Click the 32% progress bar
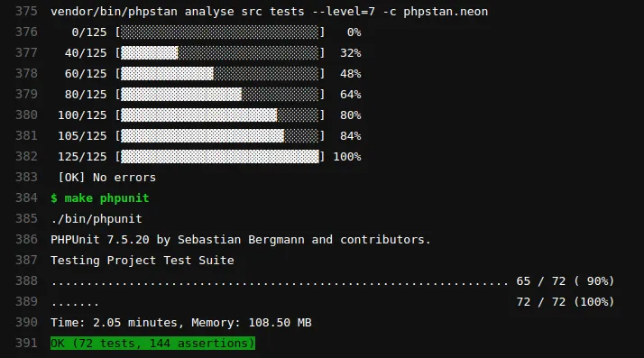This screenshot has width=644, height=358. pos(220,53)
